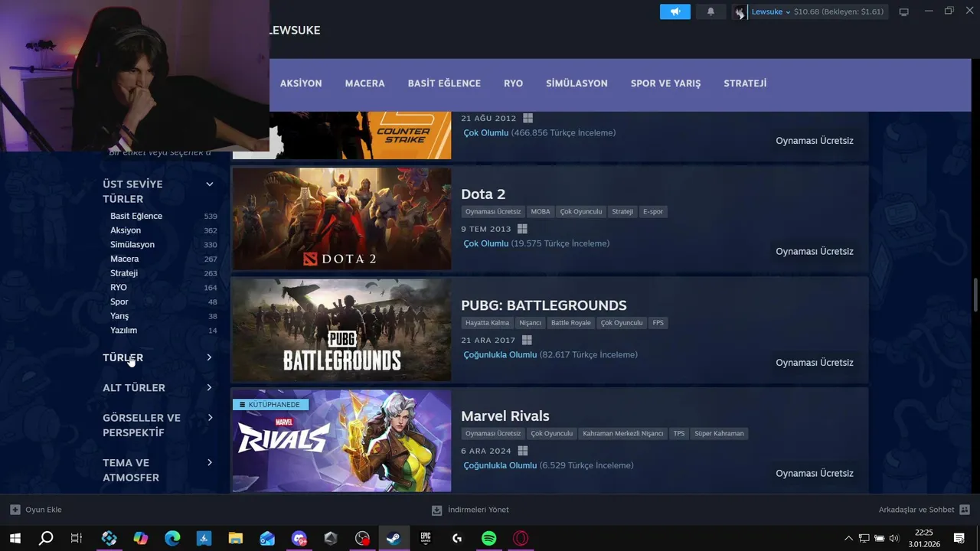Open the Marvel Rivals title link
This screenshot has height=551, width=980.
pyautogui.click(x=505, y=416)
